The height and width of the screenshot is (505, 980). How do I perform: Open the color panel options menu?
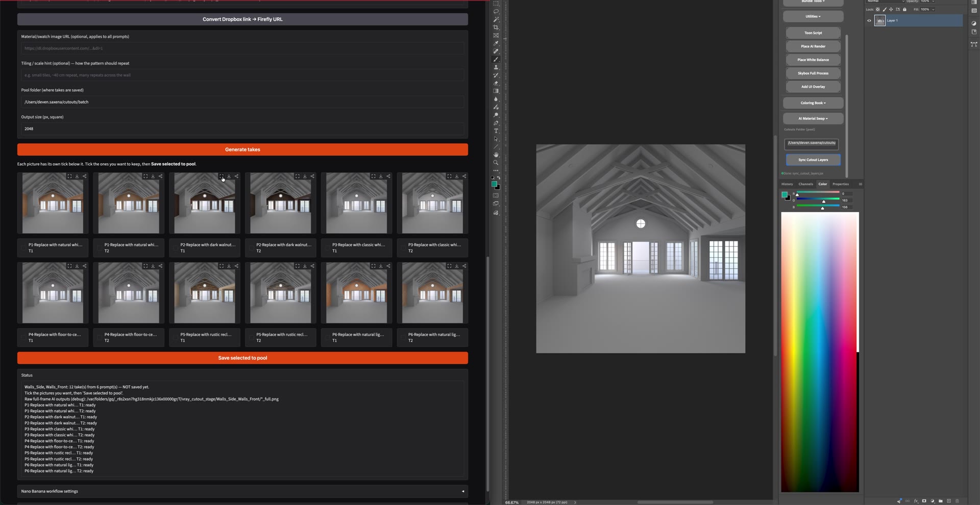tap(860, 184)
